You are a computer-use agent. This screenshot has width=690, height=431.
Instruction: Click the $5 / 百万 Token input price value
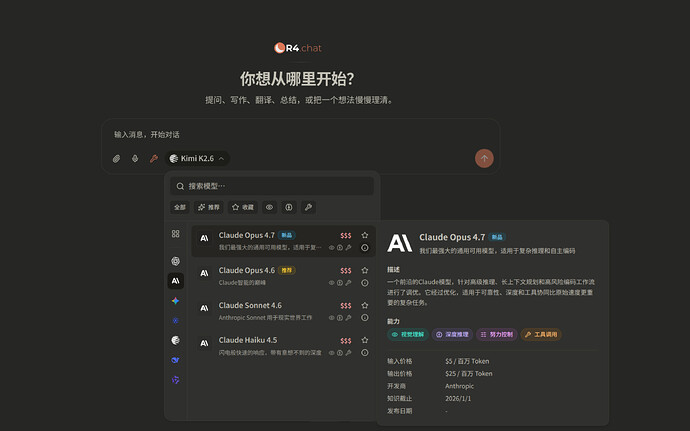[467, 361]
